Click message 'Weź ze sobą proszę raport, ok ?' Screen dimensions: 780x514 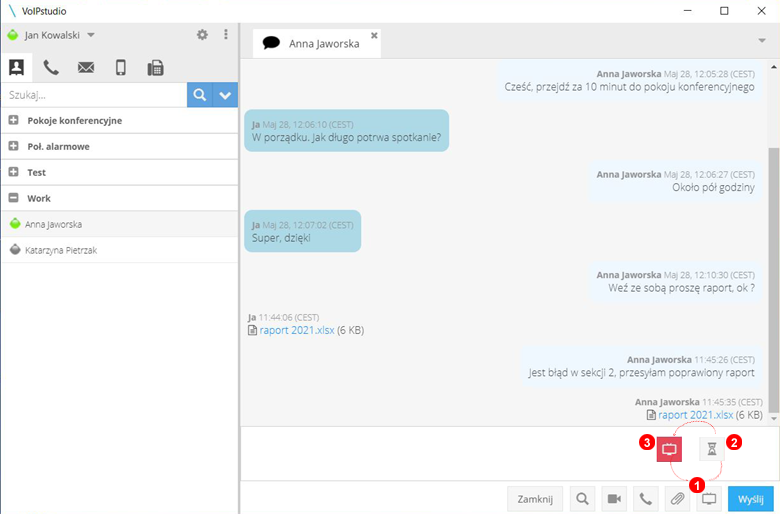(675, 282)
